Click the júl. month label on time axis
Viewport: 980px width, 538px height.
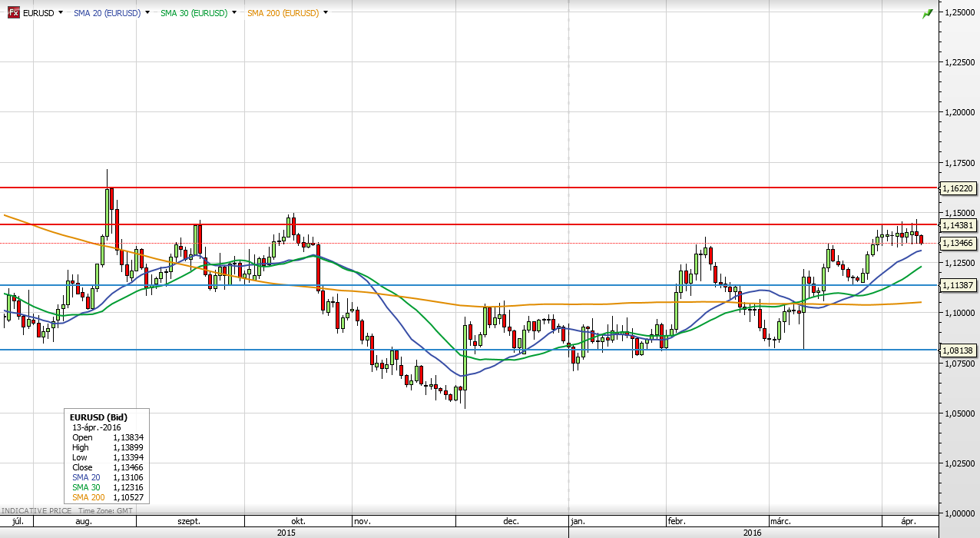coord(17,521)
